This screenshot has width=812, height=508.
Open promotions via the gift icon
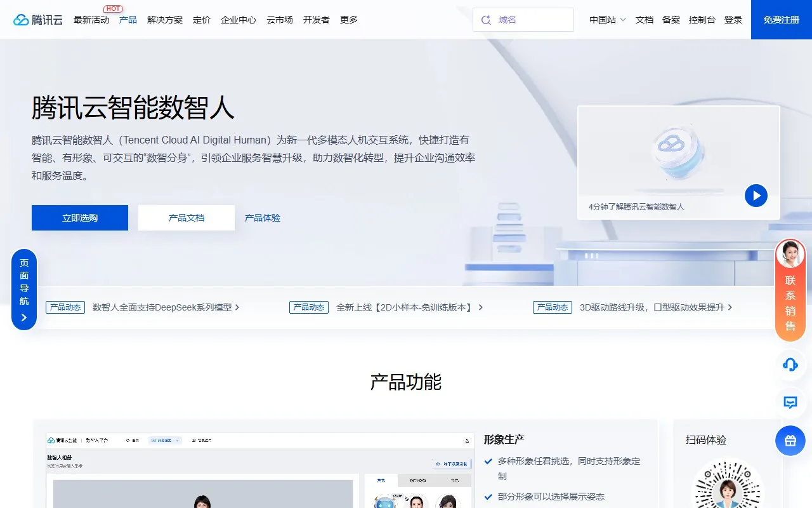pyautogui.click(x=790, y=440)
